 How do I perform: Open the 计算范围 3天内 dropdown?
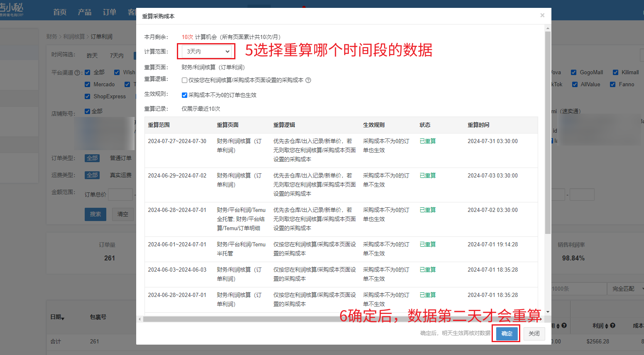(206, 51)
